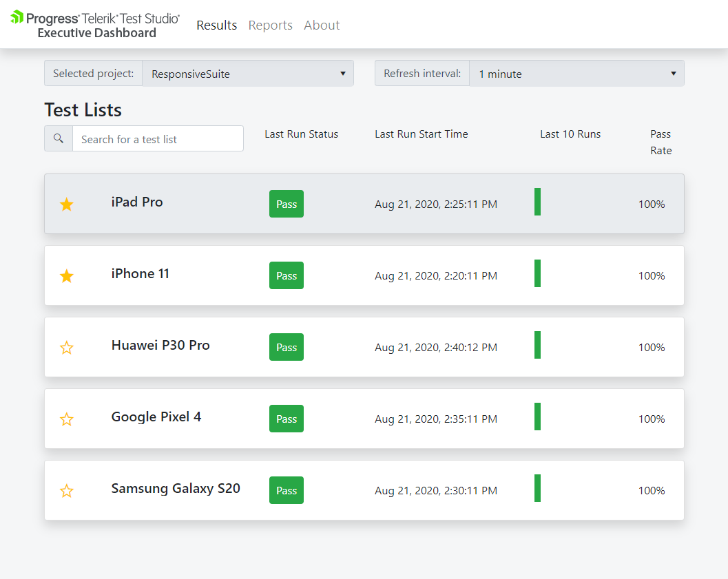This screenshot has width=728, height=579.
Task: Click the green run bar for Huawei P30 Pro
Action: (538, 345)
